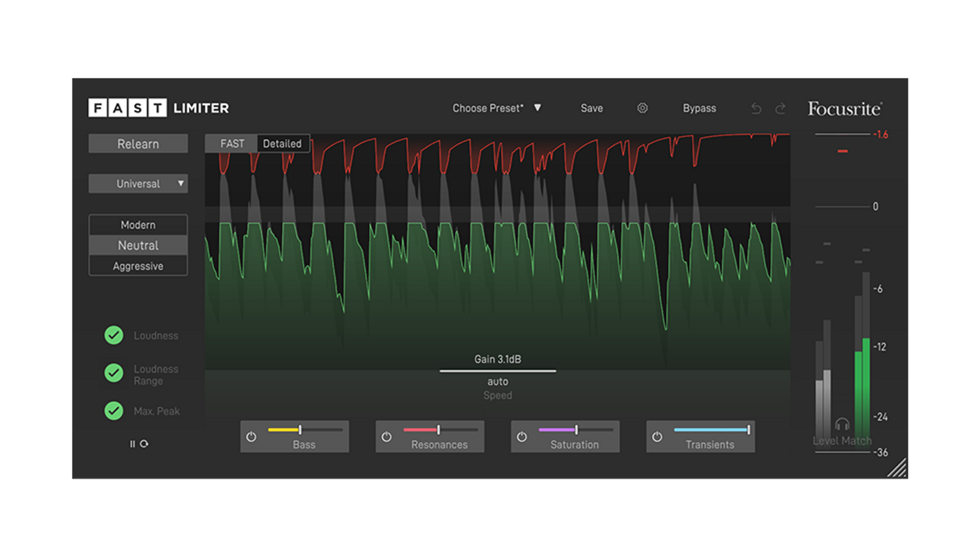Click the Max. Peak label
Image resolution: width=980 pixels, height=540 pixels.
[157, 411]
